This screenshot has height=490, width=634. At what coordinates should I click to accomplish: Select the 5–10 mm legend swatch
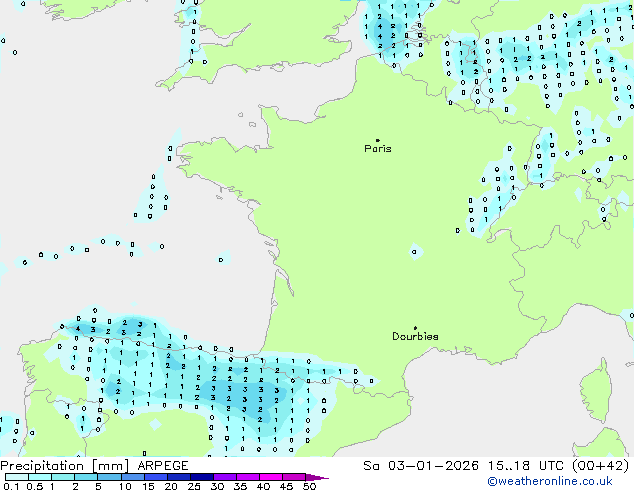click(x=109, y=477)
